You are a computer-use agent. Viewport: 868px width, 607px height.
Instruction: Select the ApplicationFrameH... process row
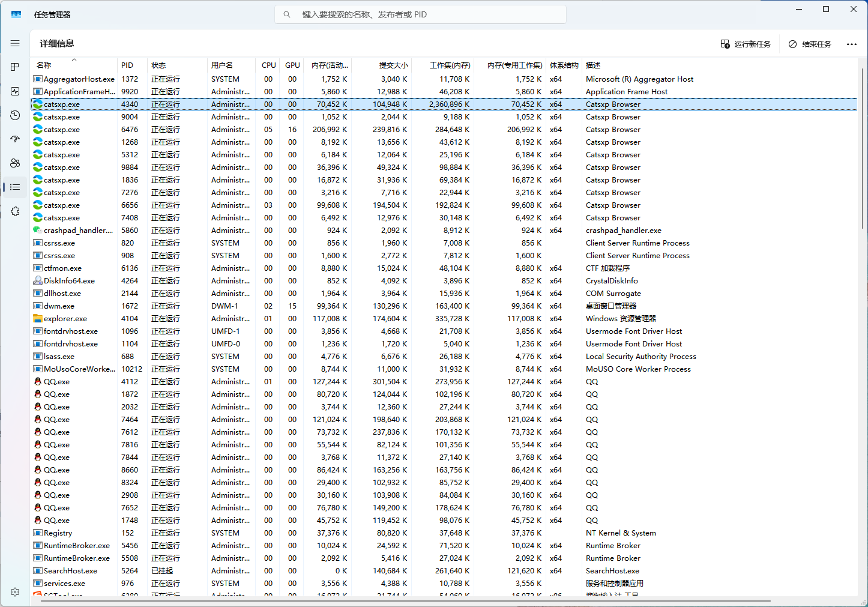pos(444,91)
